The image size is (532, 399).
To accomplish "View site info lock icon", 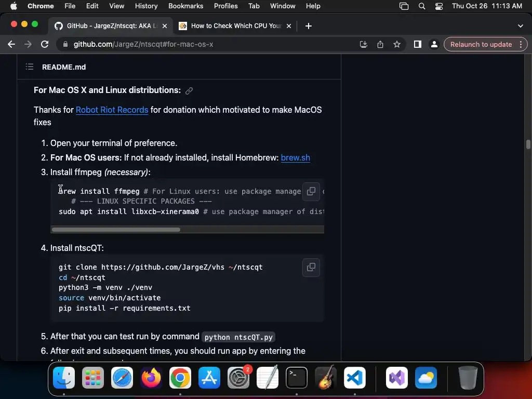I will click(65, 45).
